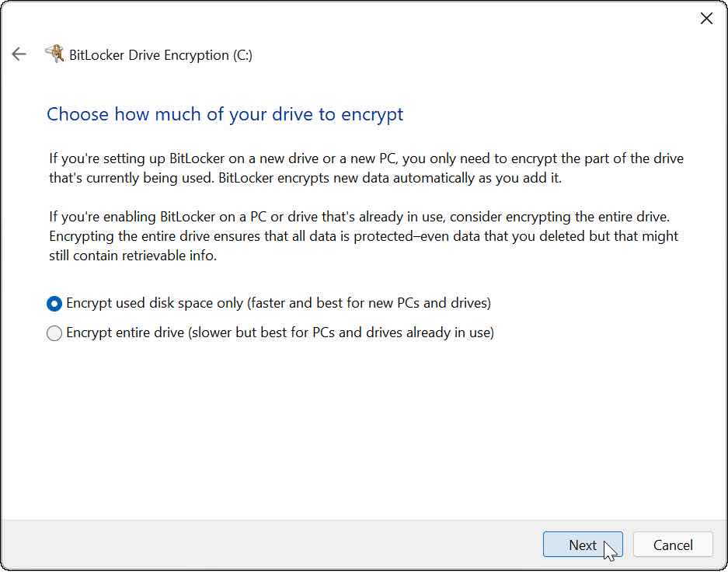Click the "(C:)" drive letter in the title

point(242,55)
